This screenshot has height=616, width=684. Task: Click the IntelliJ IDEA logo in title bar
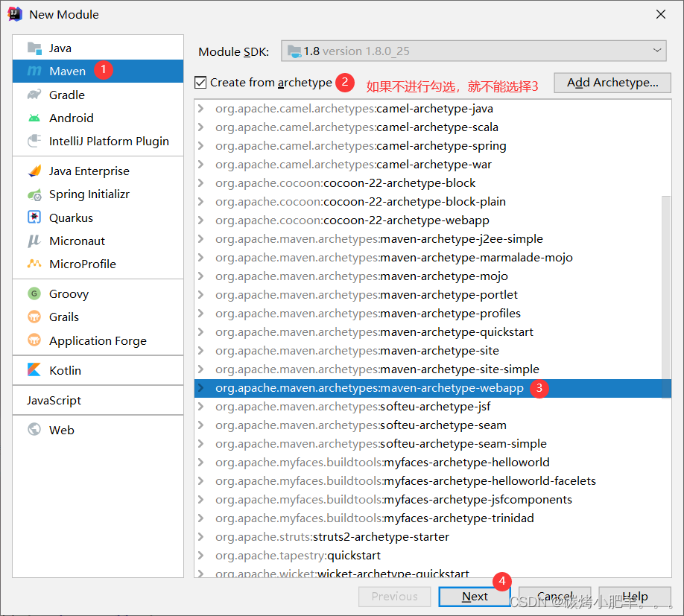[x=14, y=14]
